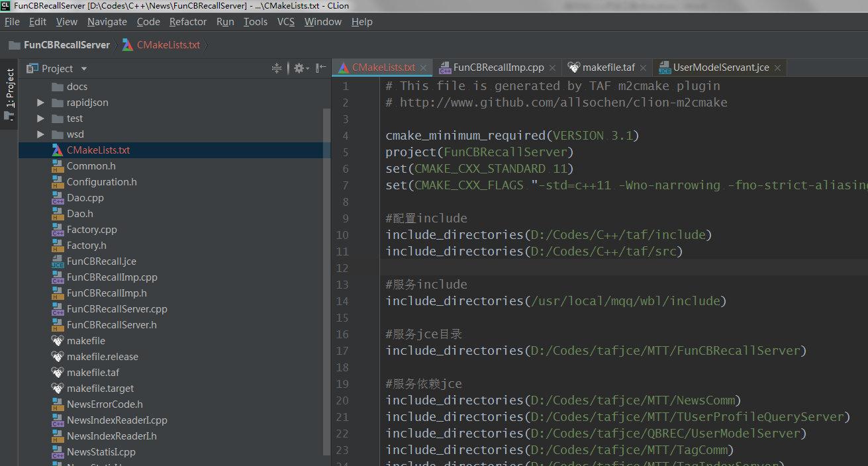Expand the wsd folder
Screen dimensions: 868x466
40,134
